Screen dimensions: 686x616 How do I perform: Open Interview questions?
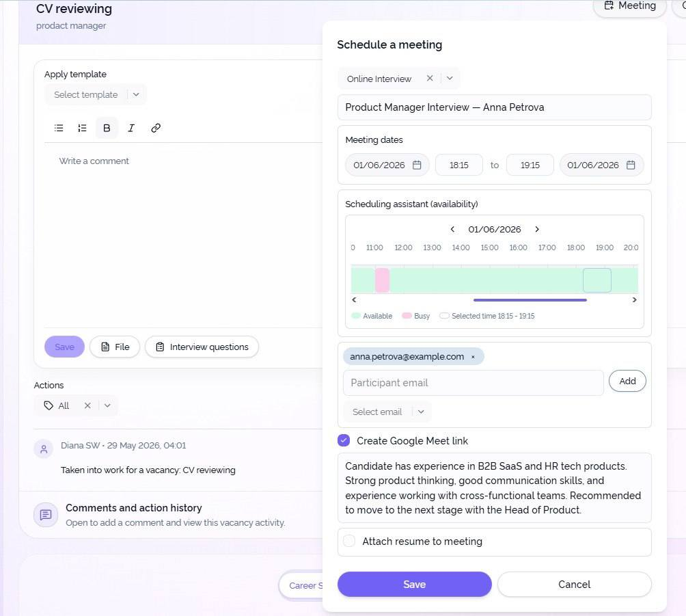(202, 347)
